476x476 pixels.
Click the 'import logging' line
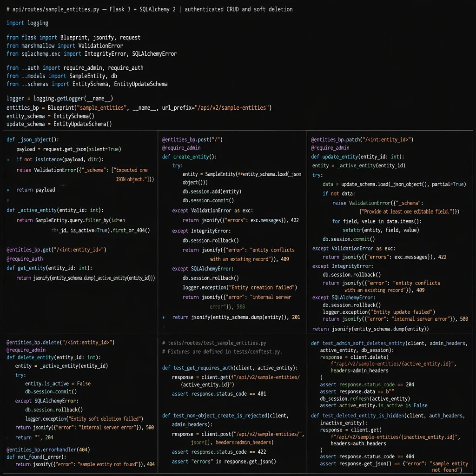pos(27,23)
